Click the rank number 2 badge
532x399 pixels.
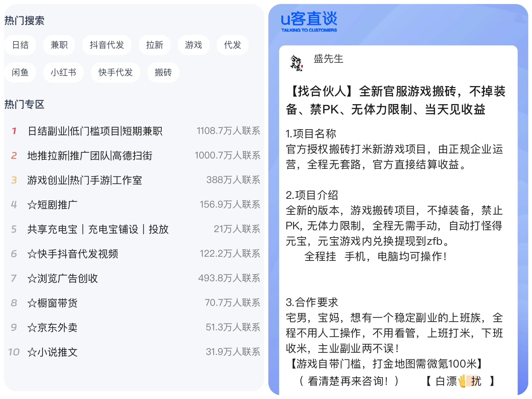tap(14, 156)
